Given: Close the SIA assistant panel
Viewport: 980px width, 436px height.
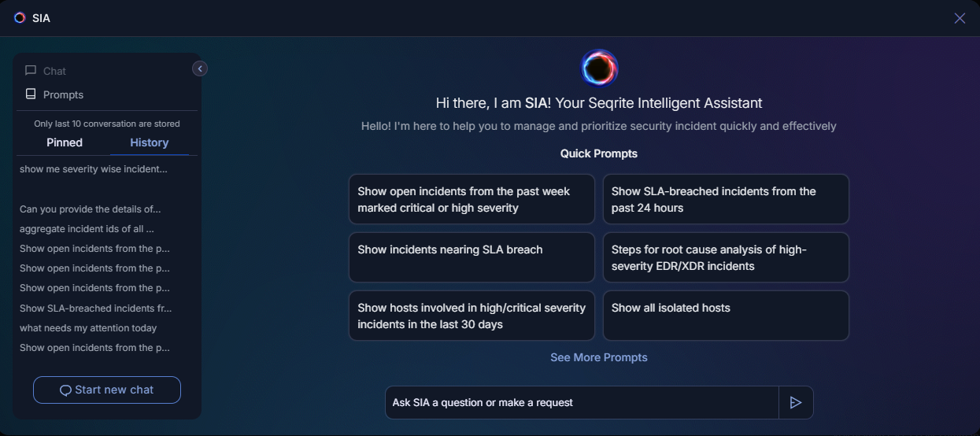Looking at the screenshot, I should tap(960, 18).
